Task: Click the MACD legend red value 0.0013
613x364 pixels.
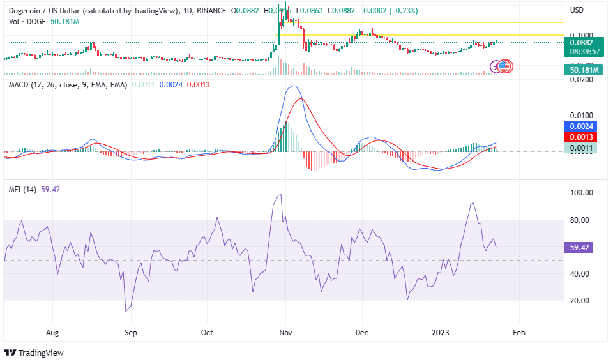Action: (198, 85)
